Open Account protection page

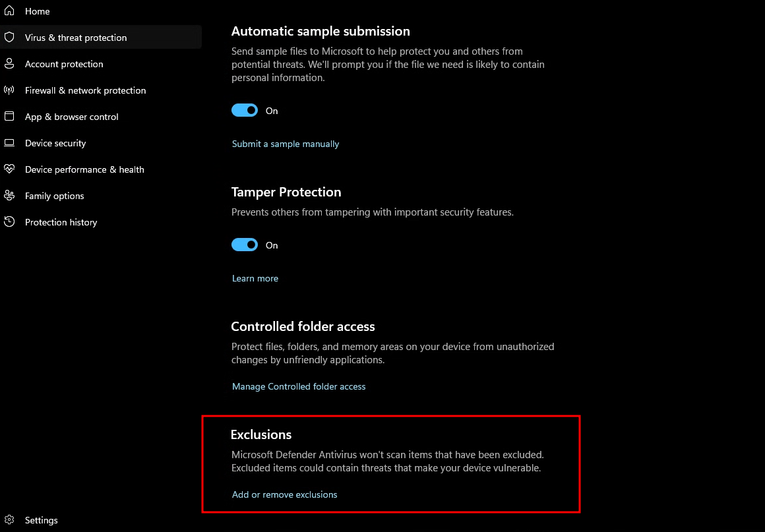click(64, 64)
